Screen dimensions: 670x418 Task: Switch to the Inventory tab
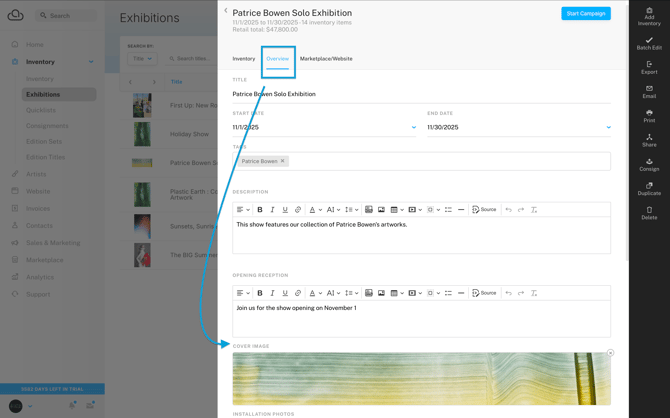(x=244, y=59)
